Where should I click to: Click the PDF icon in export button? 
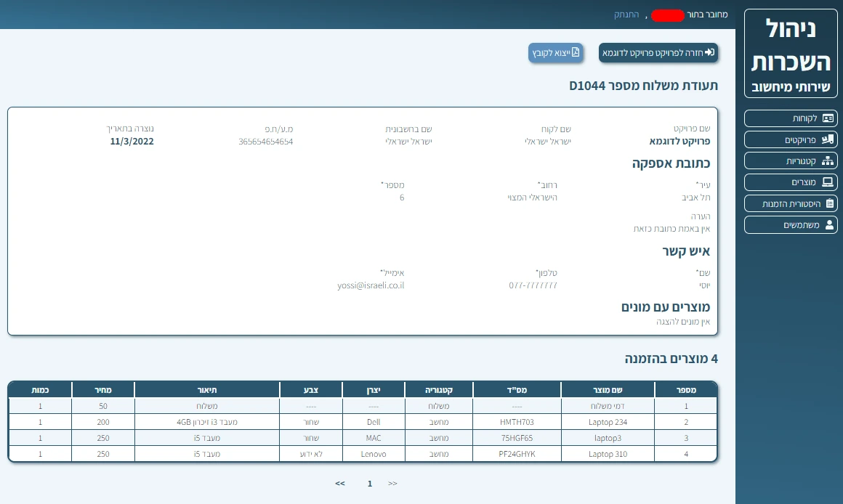coord(576,52)
